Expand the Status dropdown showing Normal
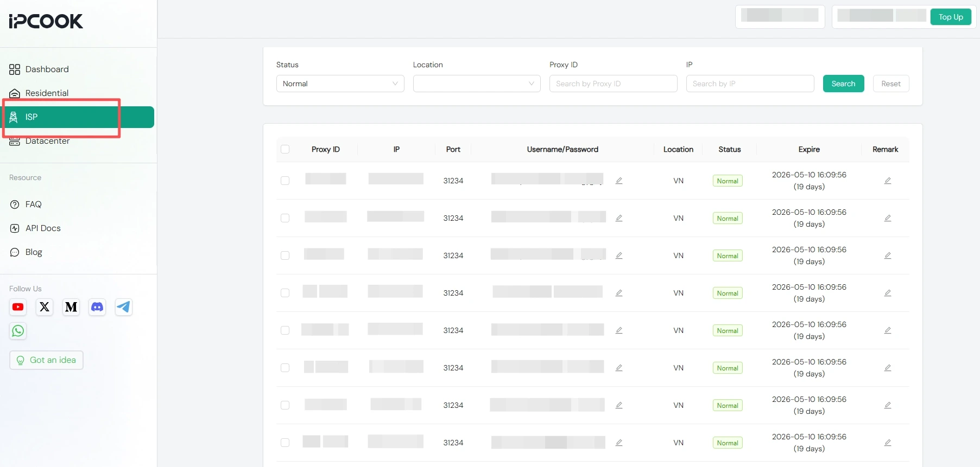 coord(340,84)
